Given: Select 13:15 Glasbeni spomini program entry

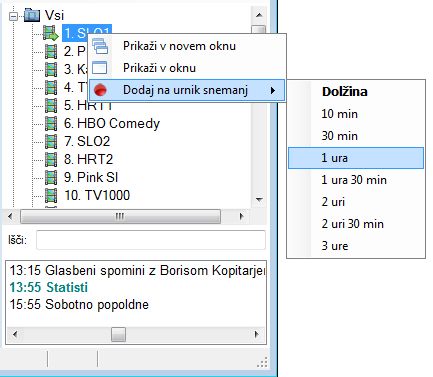Looking at the screenshot, I should coord(137,270).
